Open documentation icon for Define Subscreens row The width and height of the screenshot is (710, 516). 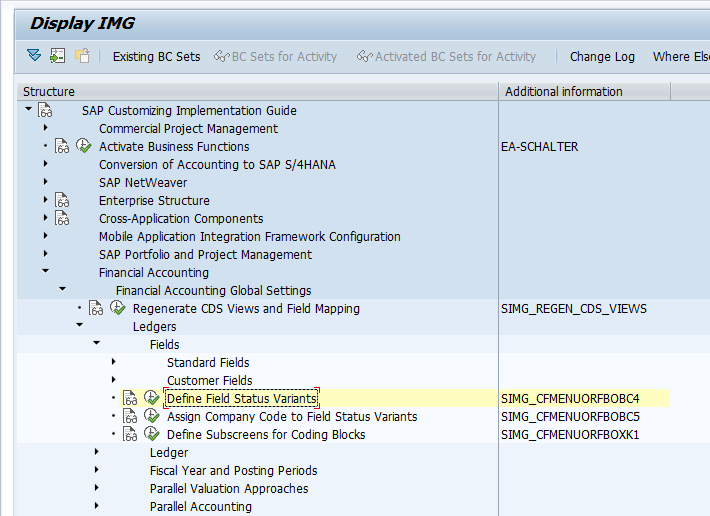click(x=130, y=434)
